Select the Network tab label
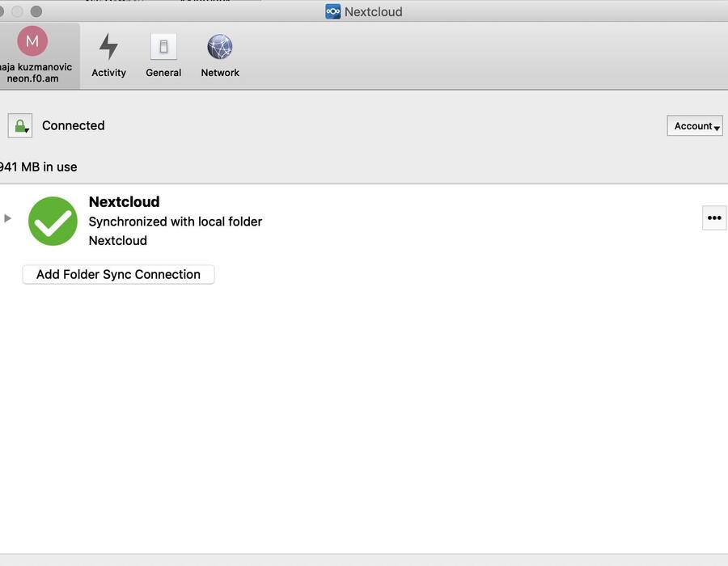The width and height of the screenshot is (728, 566). [220, 73]
